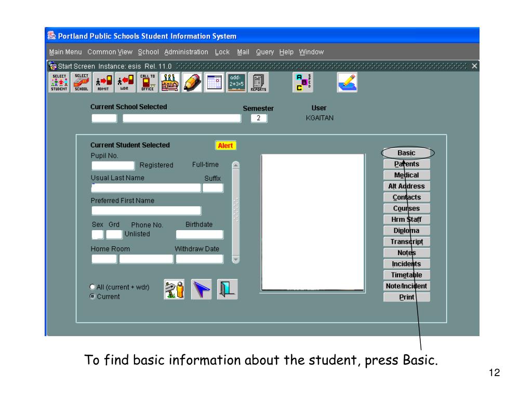Viewport: 532px width, 399px height.
Task: Click the Semester field showing 2
Action: pyautogui.click(x=259, y=118)
